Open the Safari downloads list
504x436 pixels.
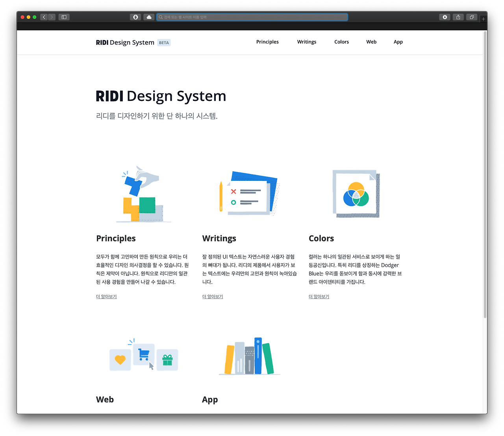click(x=445, y=17)
